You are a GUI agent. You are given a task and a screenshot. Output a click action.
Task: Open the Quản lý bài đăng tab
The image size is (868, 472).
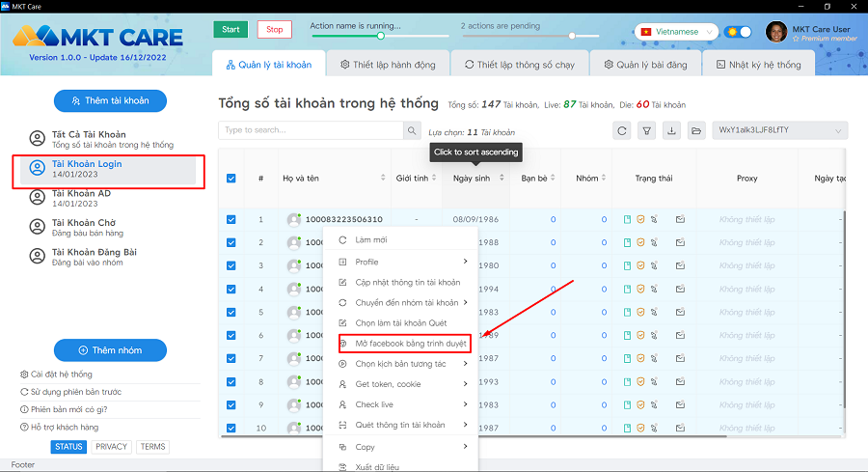645,65
